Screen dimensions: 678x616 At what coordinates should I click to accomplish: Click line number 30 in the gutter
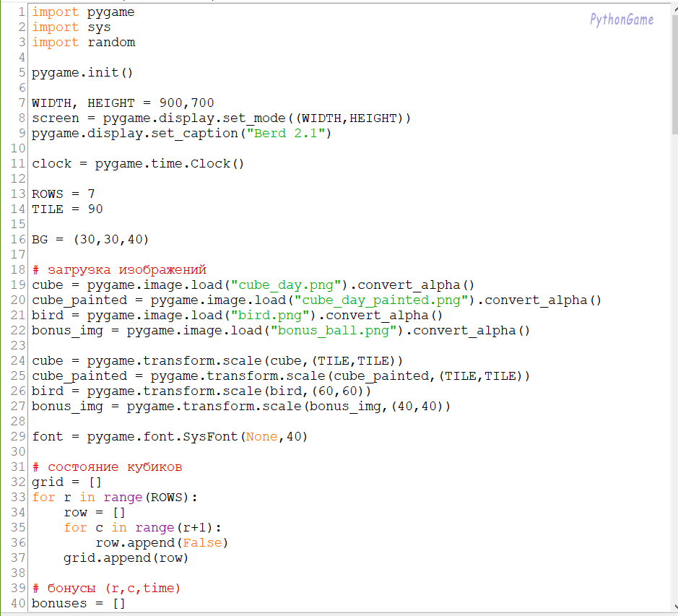click(x=18, y=451)
